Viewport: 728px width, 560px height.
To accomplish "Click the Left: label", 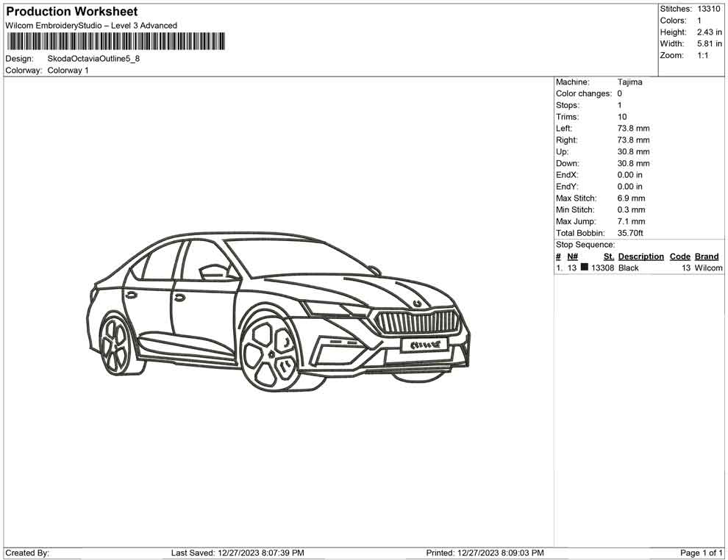I will [x=563, y=128].
